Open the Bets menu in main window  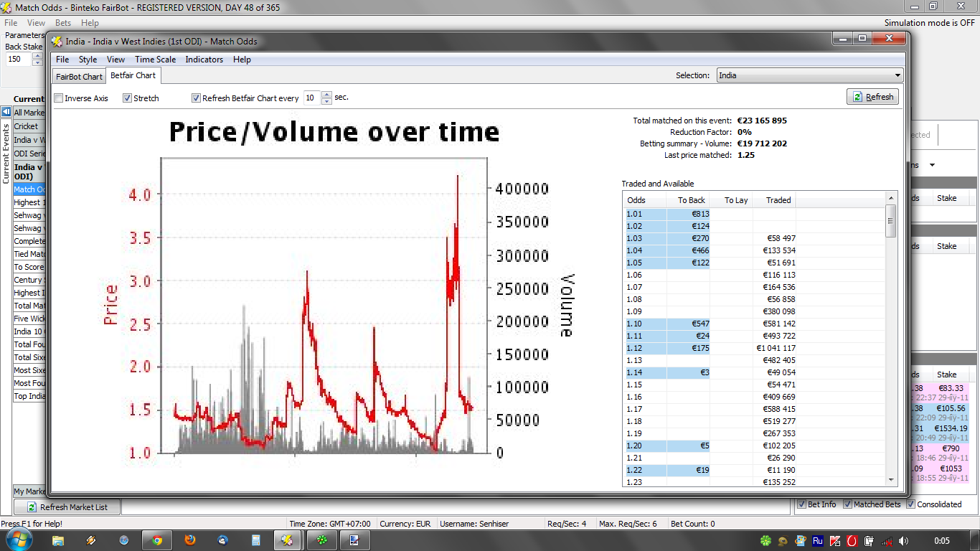click(x=63, y=23)
